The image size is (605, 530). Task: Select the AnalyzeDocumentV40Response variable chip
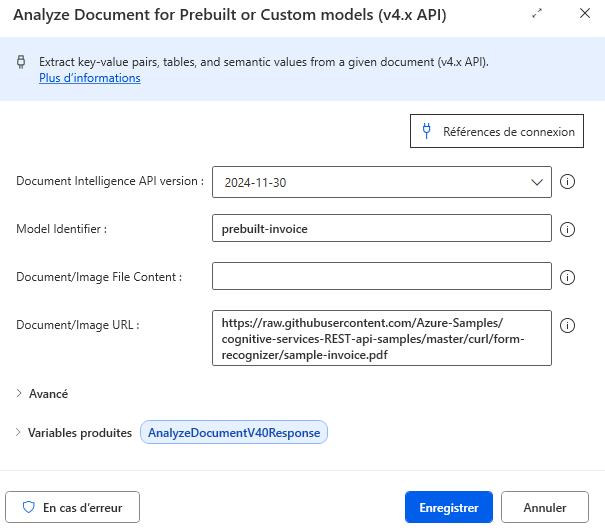[234, 432]
